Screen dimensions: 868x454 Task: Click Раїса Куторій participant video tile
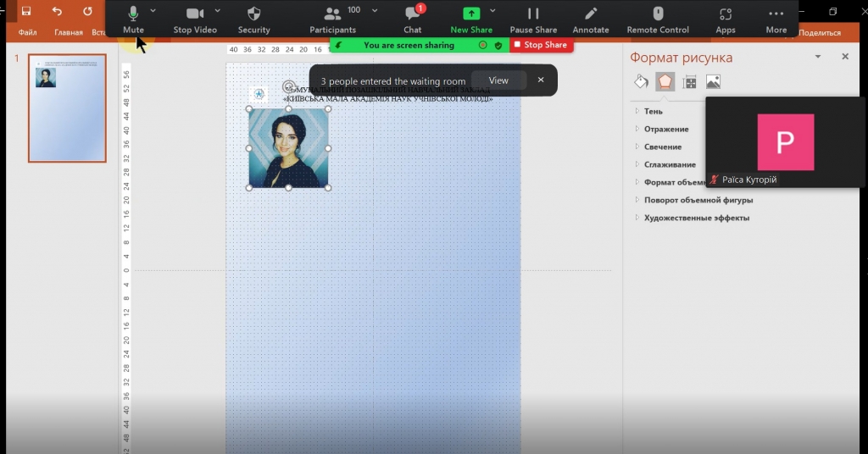coord(785,142)
